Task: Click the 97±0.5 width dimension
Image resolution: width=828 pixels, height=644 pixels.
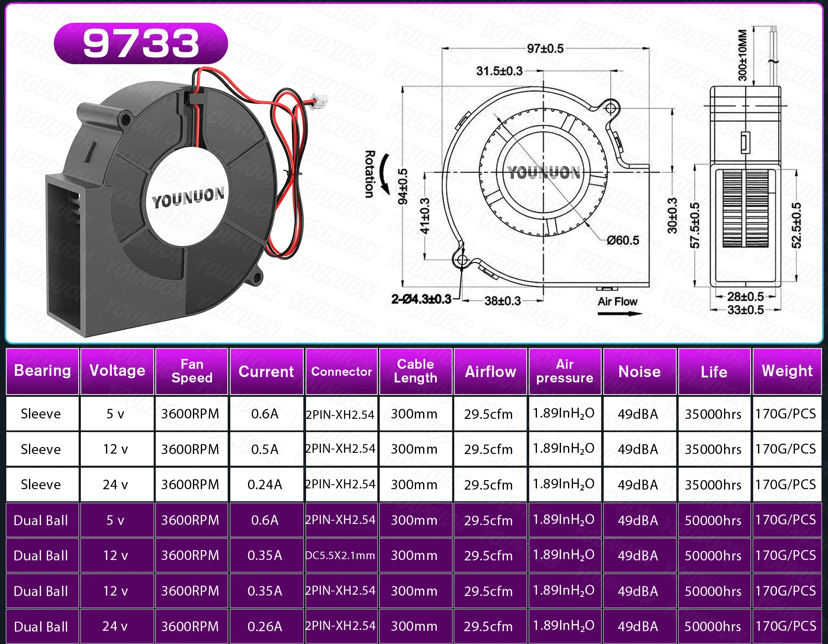Action: pos(545,49)
